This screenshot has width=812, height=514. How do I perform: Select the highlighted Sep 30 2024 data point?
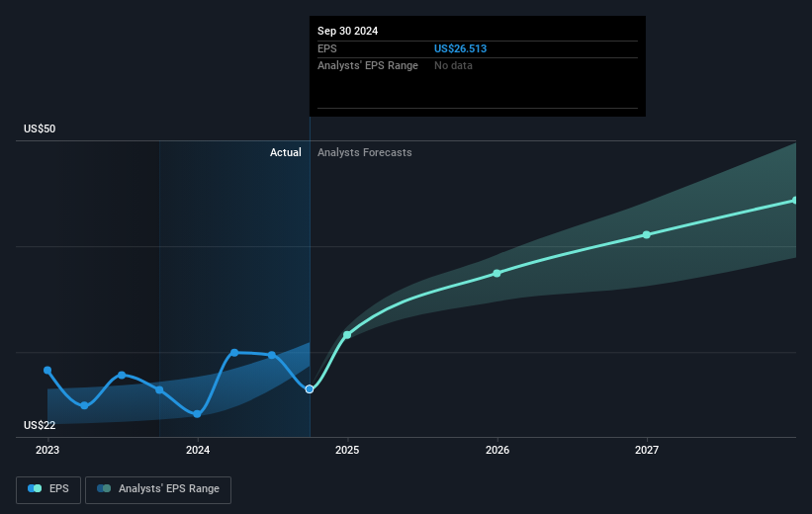tap(310, 389)
